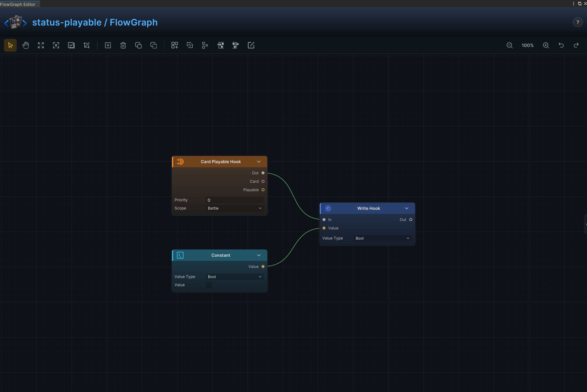Zoom in with the magnifier plus icon
The width and height of the screenshot is (587, 392).
546,45
